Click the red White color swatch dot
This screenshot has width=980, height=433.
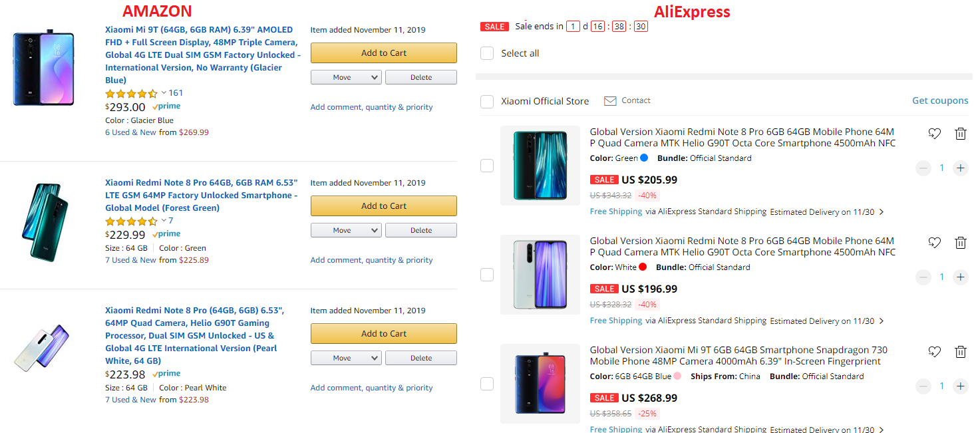coord(643,267)
